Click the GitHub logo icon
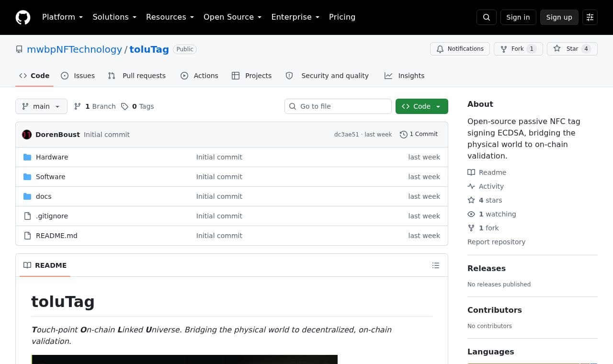Image resolution: width=613 pixels, height=364 pixels. click(23, 17)
